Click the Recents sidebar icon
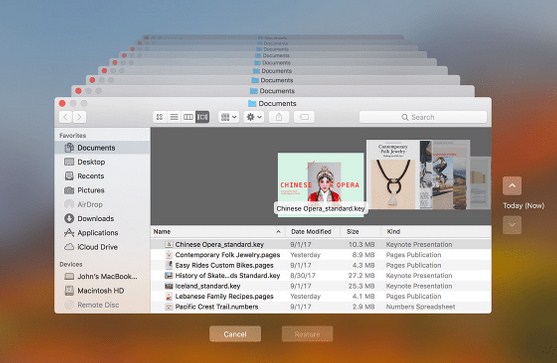Screen dimensions: 557x363 (69, 176)
